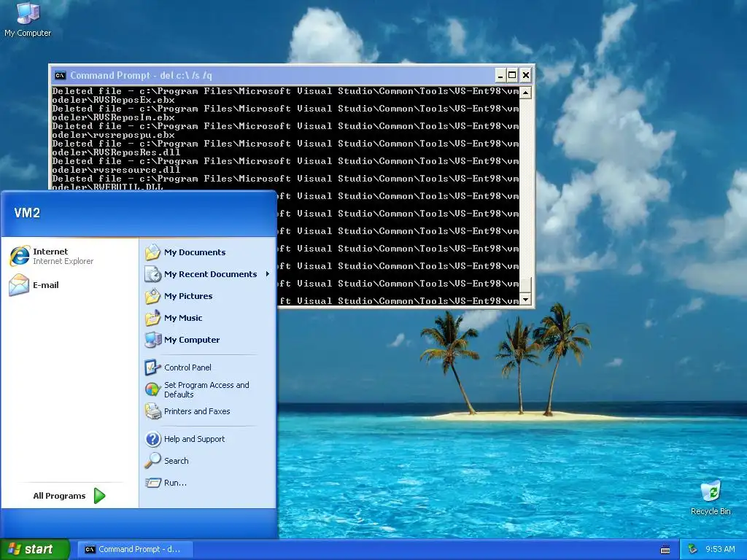The height and width of the screenshot is (560, 747).
Task: Click the line ending in rvsresource.dll
Action: 116,170
